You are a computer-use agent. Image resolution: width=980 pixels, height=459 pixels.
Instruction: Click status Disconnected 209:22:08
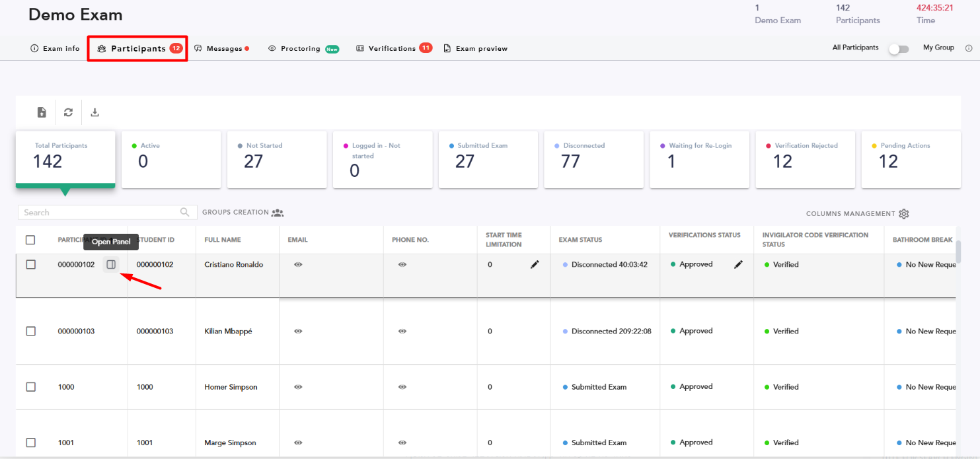(x=611, y=332)
